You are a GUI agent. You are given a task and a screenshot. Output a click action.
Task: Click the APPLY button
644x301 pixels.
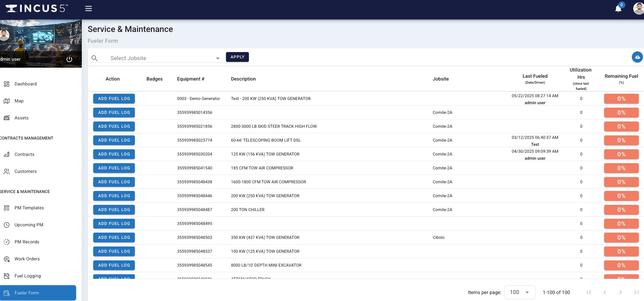(x=237, y=57)
